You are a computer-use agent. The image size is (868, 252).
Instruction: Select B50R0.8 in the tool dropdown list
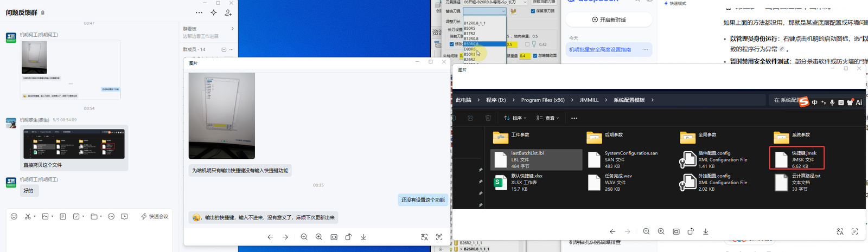click(484, 44)
